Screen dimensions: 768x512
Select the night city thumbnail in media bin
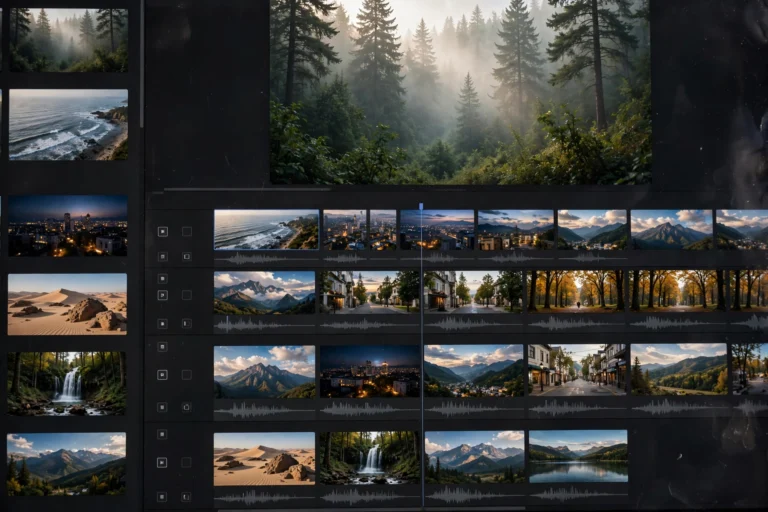68,225
